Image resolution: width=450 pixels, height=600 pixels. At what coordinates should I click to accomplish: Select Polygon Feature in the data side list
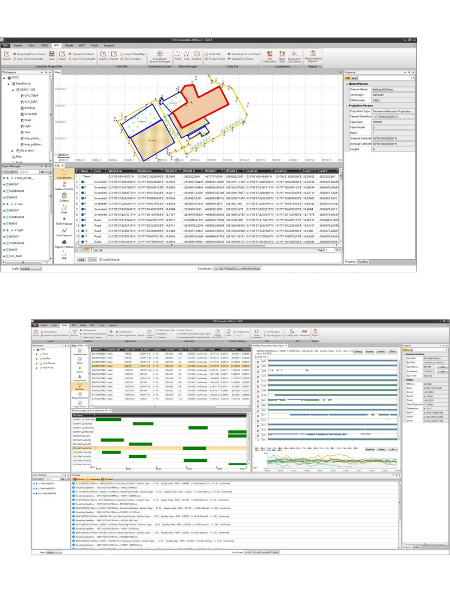coord(64,244)
